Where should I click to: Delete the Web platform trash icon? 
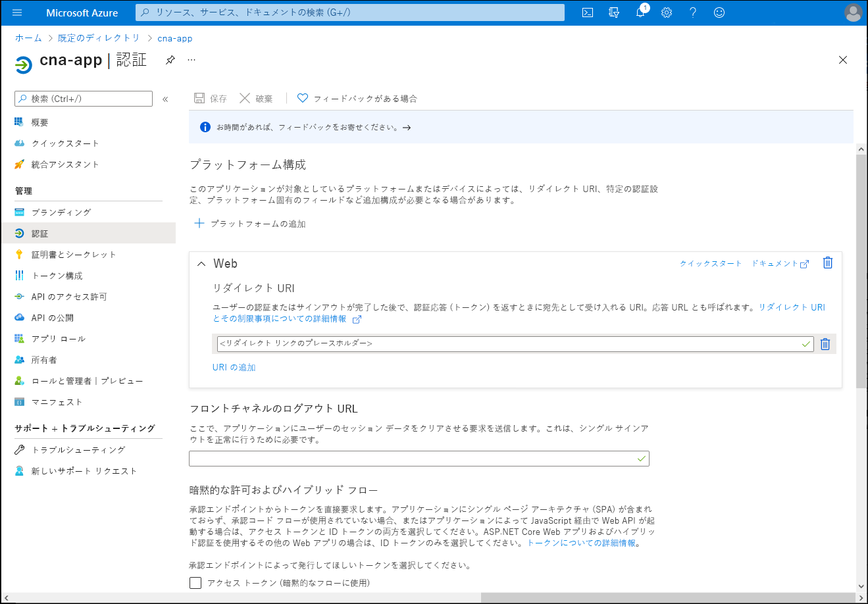[x=828, y=263]
